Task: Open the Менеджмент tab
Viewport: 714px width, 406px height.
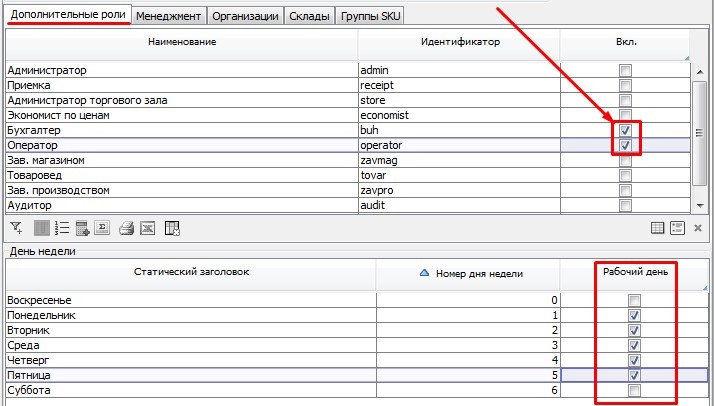Action: (x=168, y=17)
